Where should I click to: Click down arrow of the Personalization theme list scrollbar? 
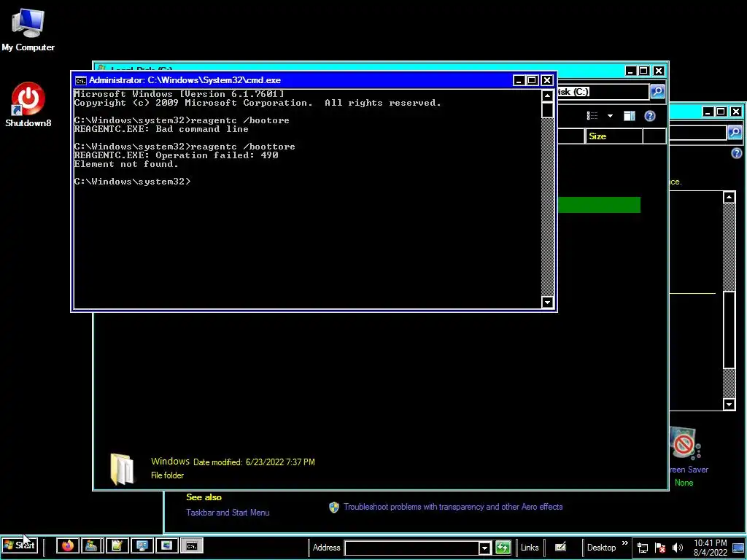tap(729, 405)
